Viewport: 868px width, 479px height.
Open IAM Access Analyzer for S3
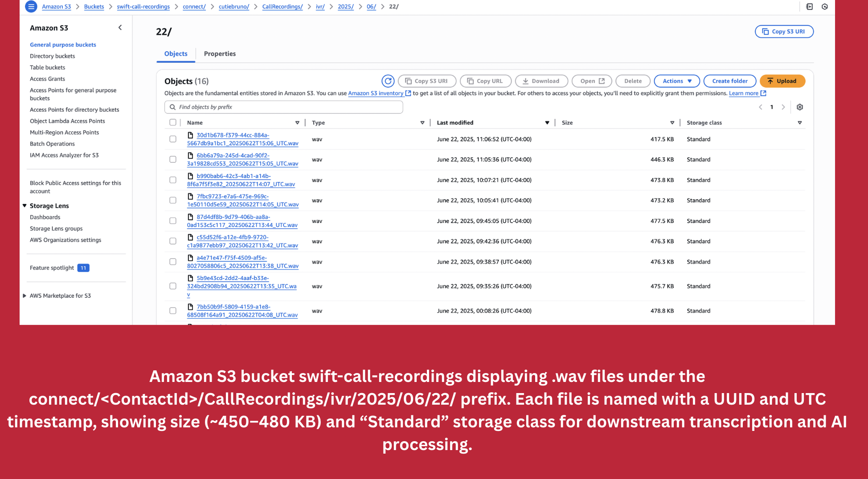[x=64, y=155]
